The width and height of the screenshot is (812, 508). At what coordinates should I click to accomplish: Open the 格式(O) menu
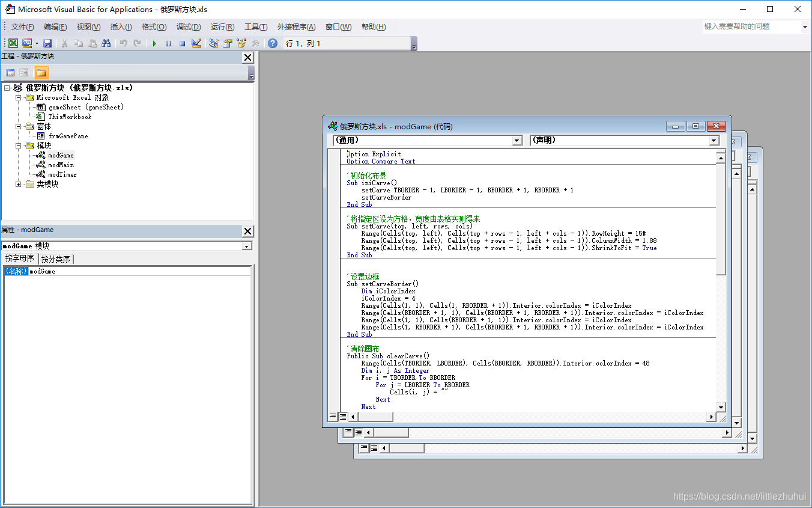(154, 27)
